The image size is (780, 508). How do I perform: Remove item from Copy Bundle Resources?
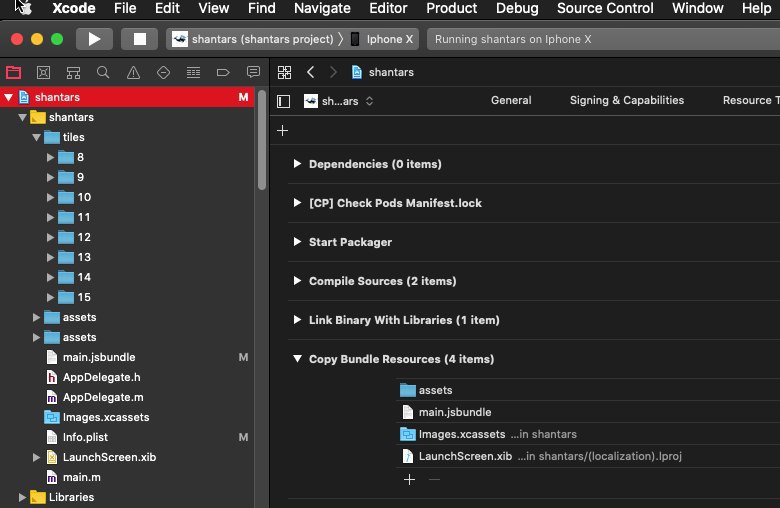point(434,479)
